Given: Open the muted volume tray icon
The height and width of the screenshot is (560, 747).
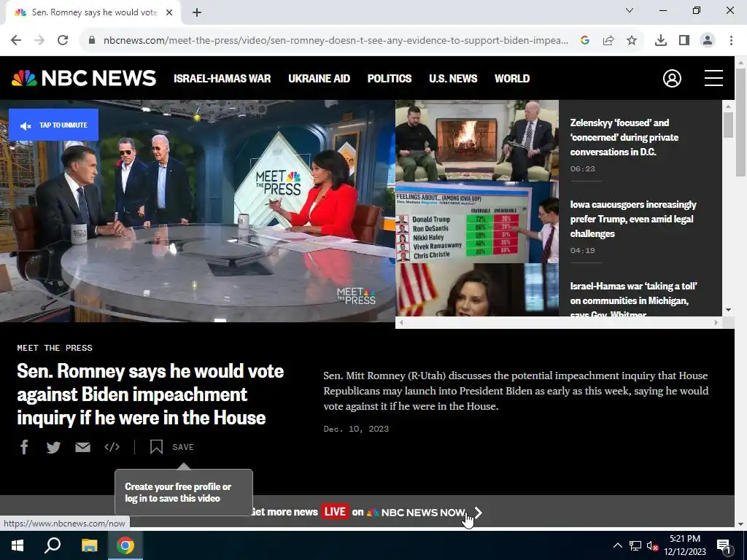Looking at the screenshot, I should point(653,545).
